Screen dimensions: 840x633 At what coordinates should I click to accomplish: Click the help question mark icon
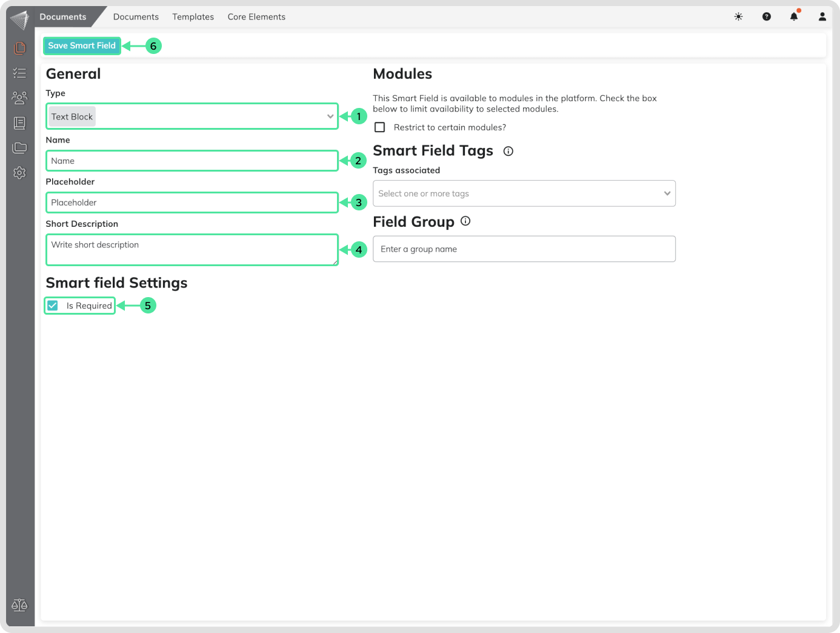(x=767, y=17)
